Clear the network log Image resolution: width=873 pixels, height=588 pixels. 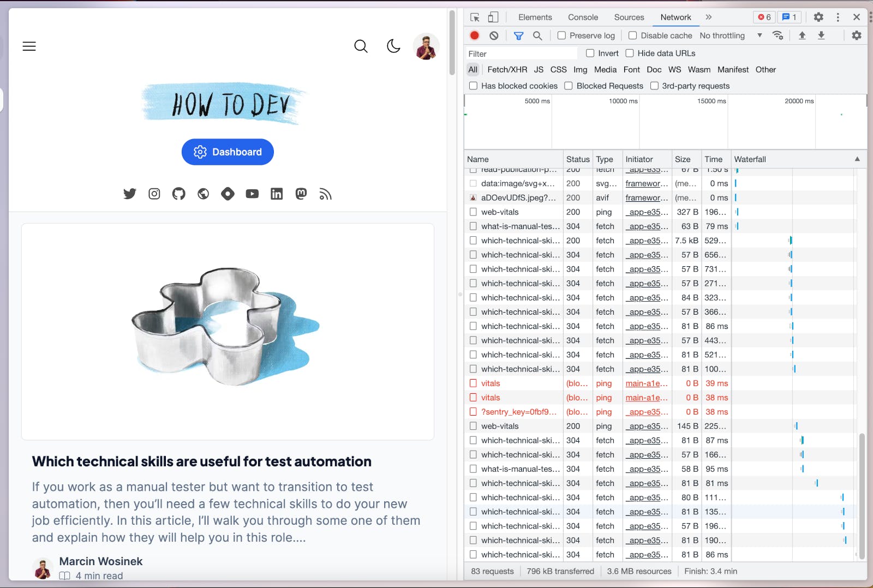point(494,35)
